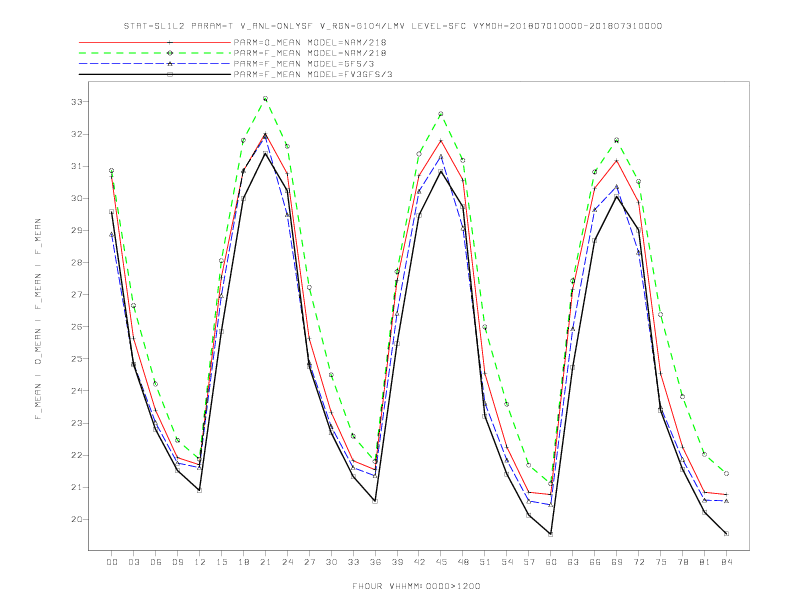Click x-axis forecast hour label 48
Screen dimensions: 792x612
click(463, 562)
